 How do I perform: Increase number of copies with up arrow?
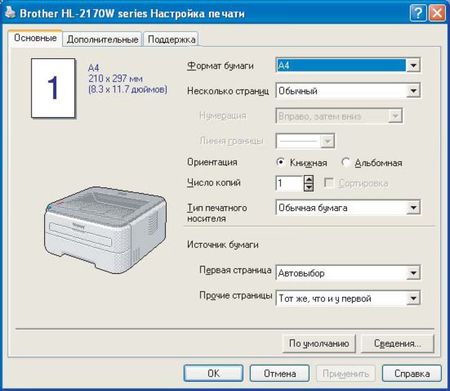pos(309,179)
